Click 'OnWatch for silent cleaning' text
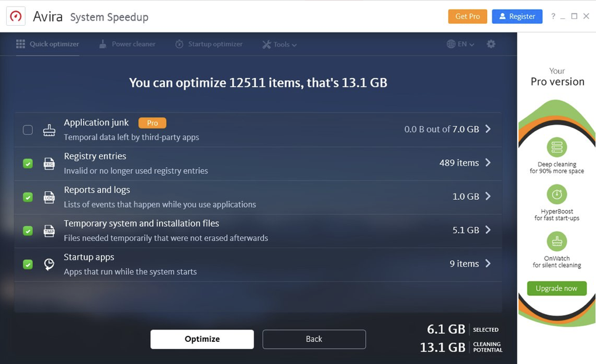Viewport: 596px width, 364px height. tap(557, 261)
